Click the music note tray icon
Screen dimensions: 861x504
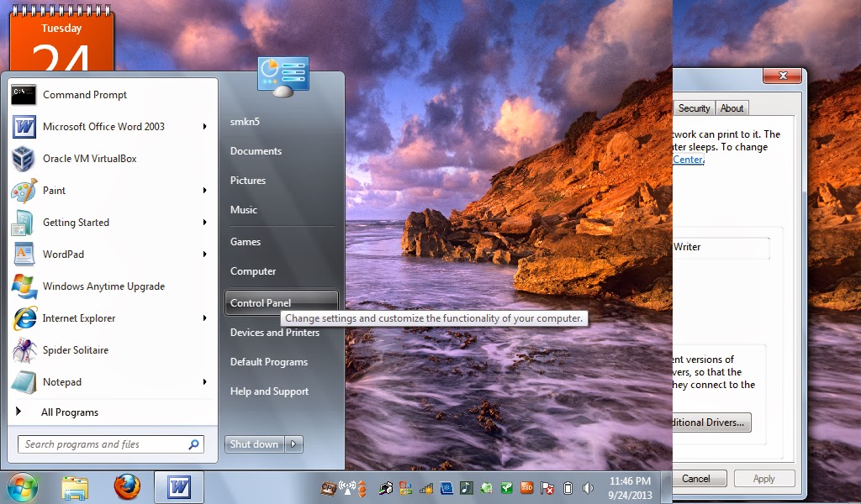click(x=466, y=487)
